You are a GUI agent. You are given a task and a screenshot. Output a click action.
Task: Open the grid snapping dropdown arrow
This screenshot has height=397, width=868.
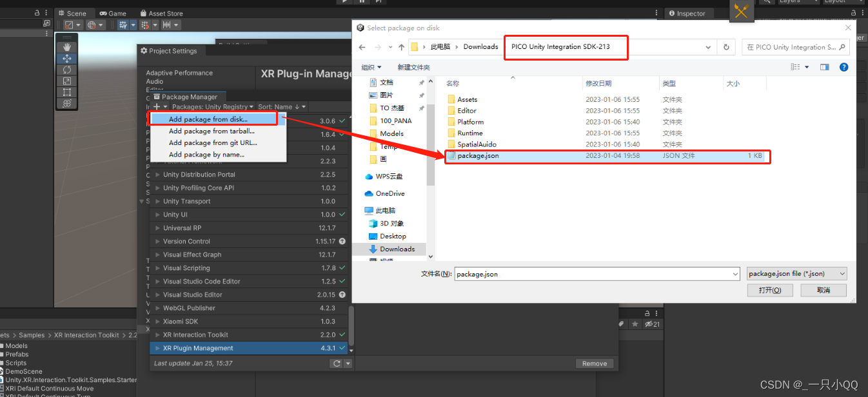(155, 24)
